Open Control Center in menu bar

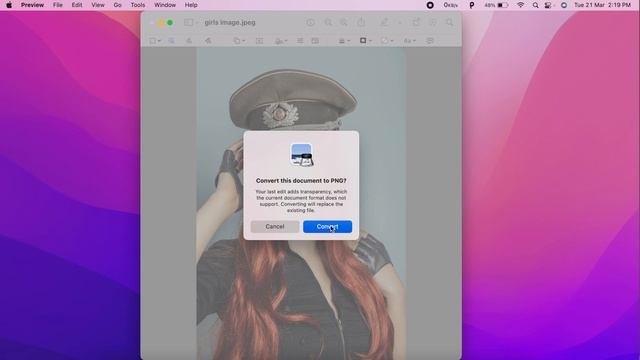(x=549, y=5)
